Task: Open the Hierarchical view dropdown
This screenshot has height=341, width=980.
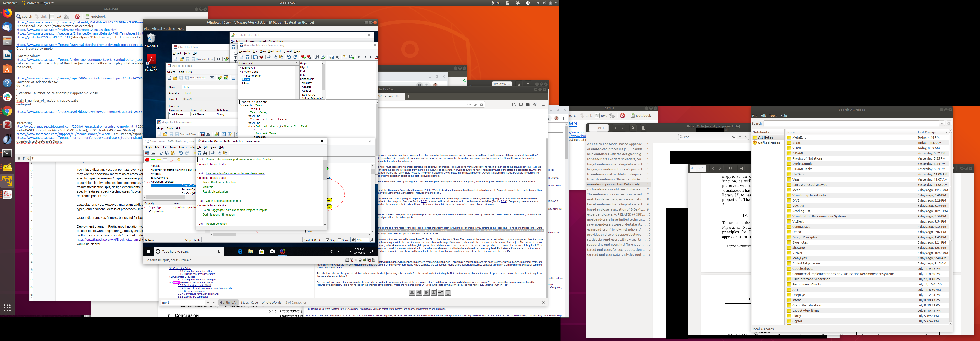Action: (x=297, y=63)
